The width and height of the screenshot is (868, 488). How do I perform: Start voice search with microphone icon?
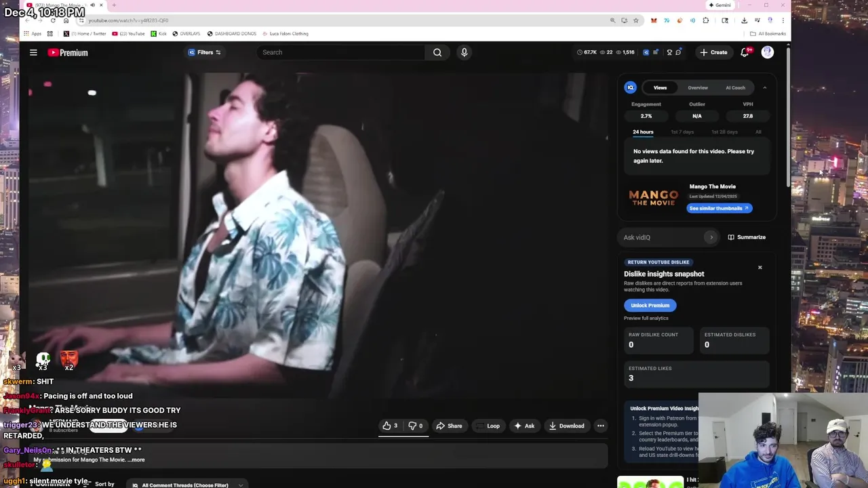(464, 52)
